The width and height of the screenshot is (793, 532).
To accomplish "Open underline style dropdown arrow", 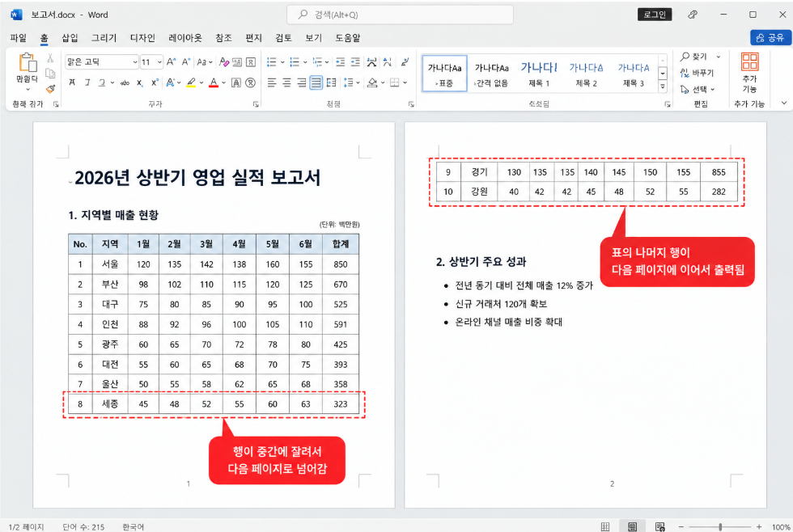I will click(112, 82).
